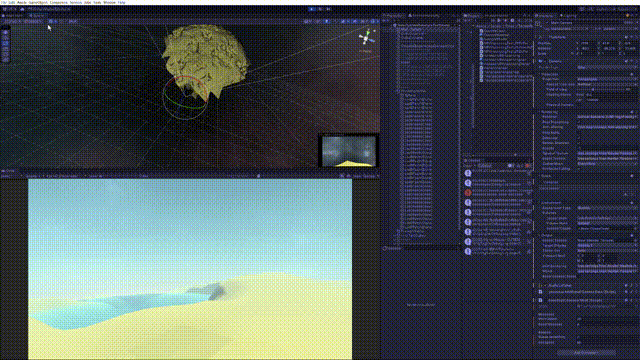Viewport: 640px width, 360px height.
Task: Click the camera preview thumbnail in Scene view
Action: 349,151
